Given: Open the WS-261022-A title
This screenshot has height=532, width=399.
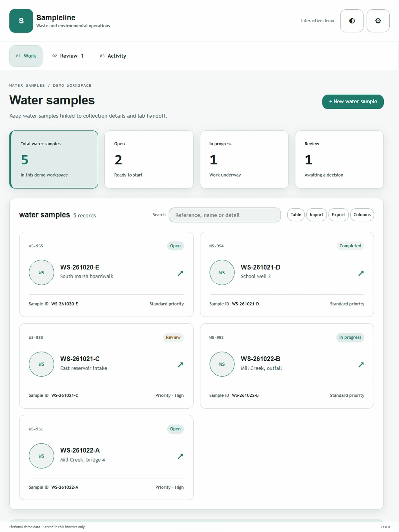Looking at the screenshot, I should (x=80, y=450).
